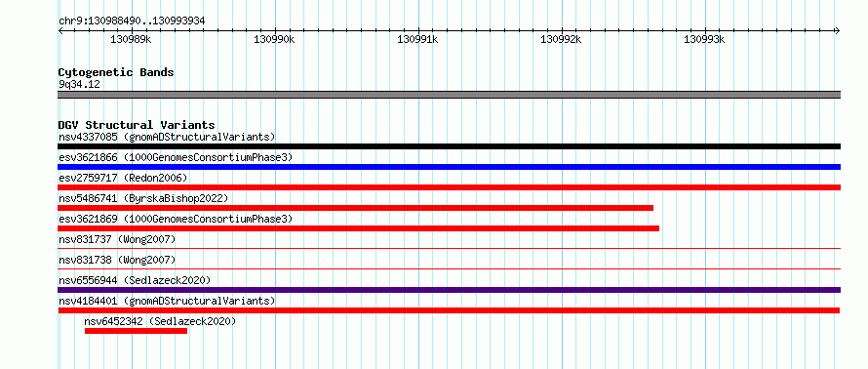Click the 130992k ruler tick label
The image size is (868, 369).
[562, 39]
